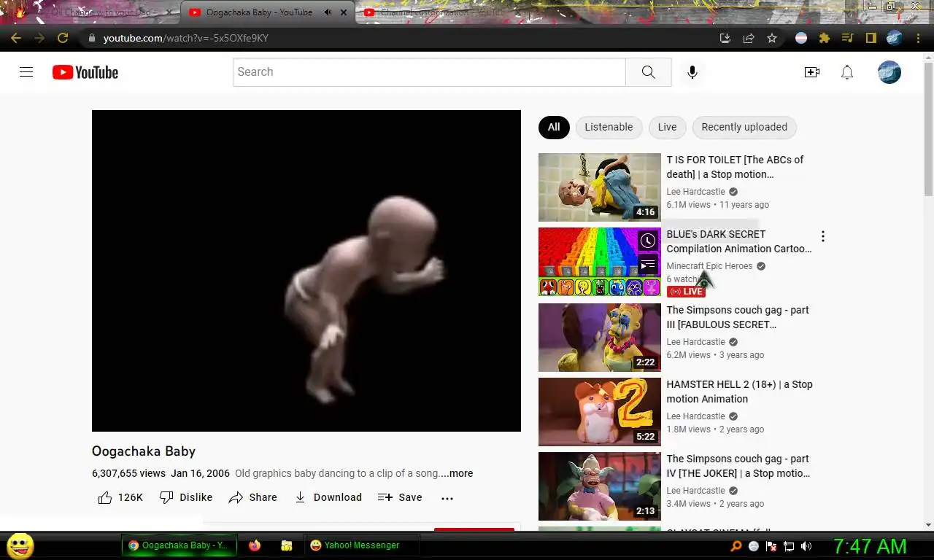Open the Oogachaka Baby Chrome taskbar item

pyautogui.click(x=180, y=545)
